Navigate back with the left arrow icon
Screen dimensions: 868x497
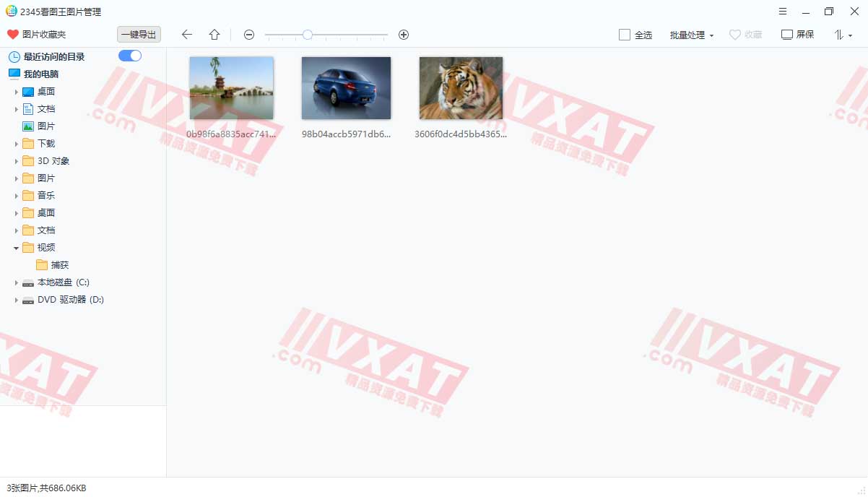click(186, 34)
